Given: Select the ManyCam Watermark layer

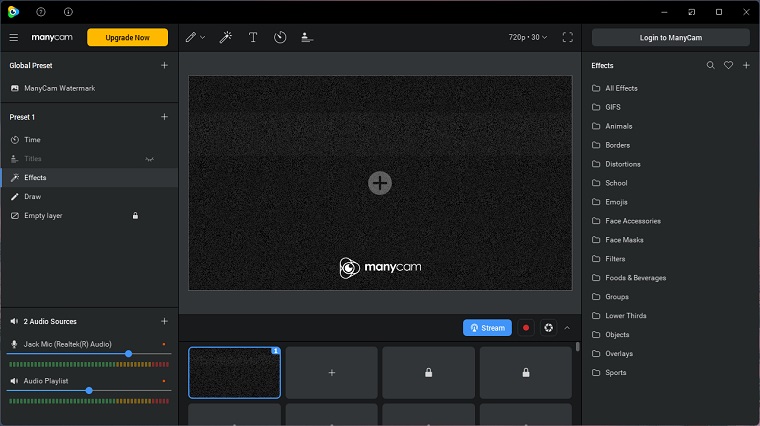Looking at the screenshot, I should [90, 88].
